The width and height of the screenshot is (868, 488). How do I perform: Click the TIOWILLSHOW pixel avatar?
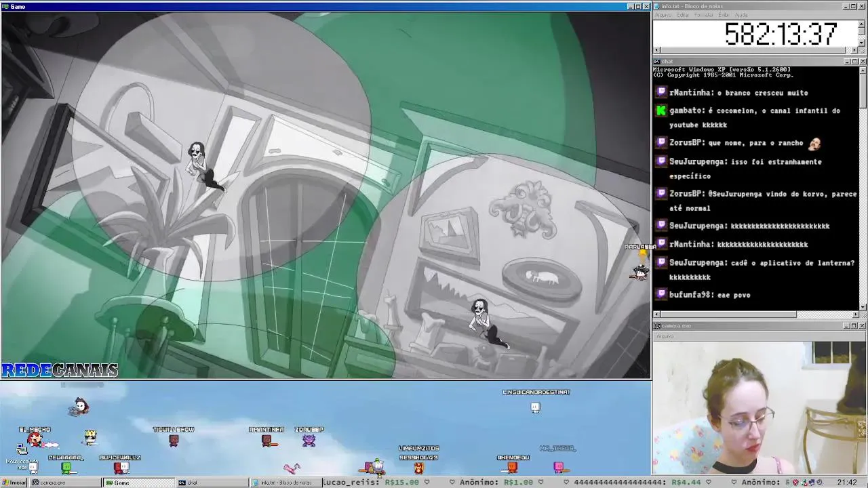pyautogui.click(x=174, y=441)
